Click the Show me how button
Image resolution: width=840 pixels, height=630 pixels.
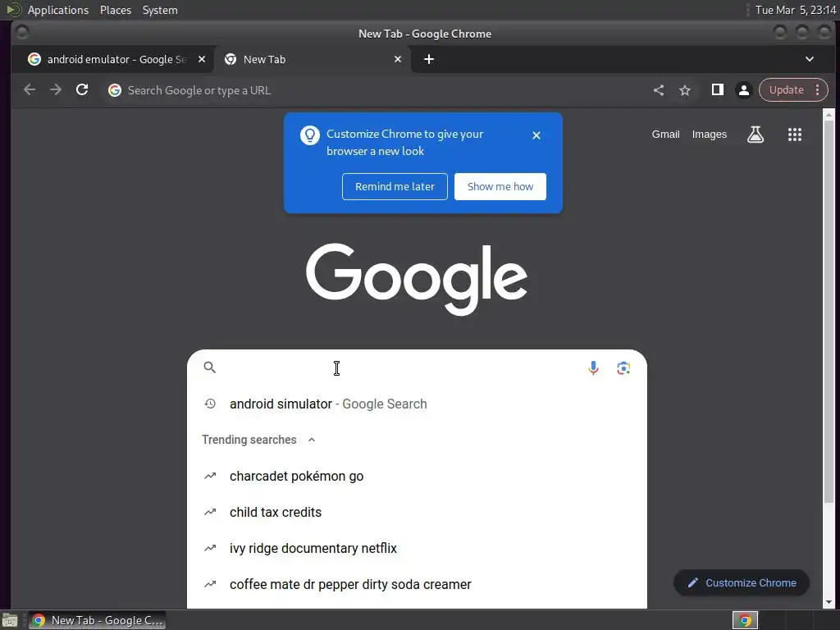pos(500,186)
